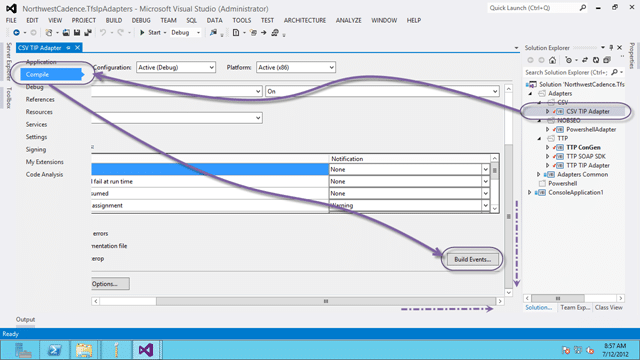The width and height of the screenshot is (640, 360).
Task: Collapse the Adapters folder
Action: click(530, 93)
